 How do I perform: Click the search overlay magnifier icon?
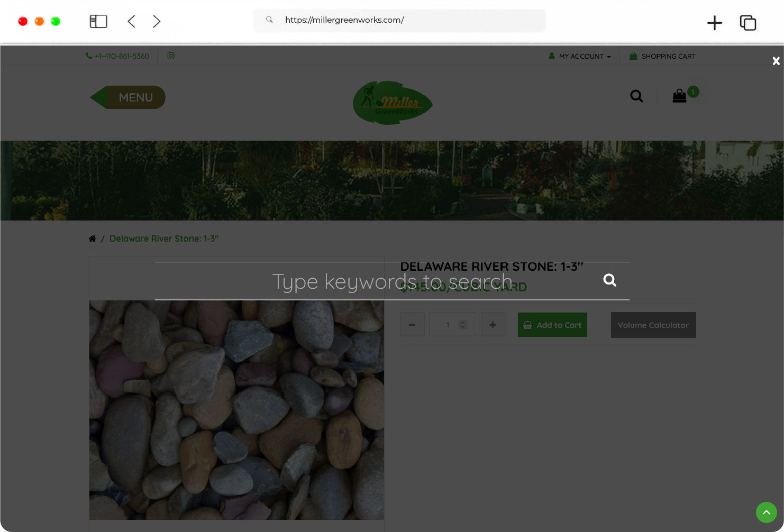(609, 280)
